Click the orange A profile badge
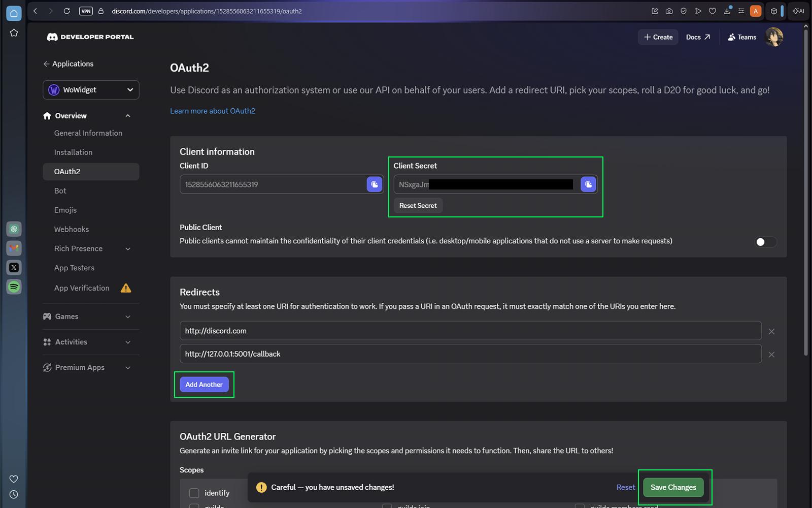The width and height of the screenshot is (812, 508). (756, 11)
